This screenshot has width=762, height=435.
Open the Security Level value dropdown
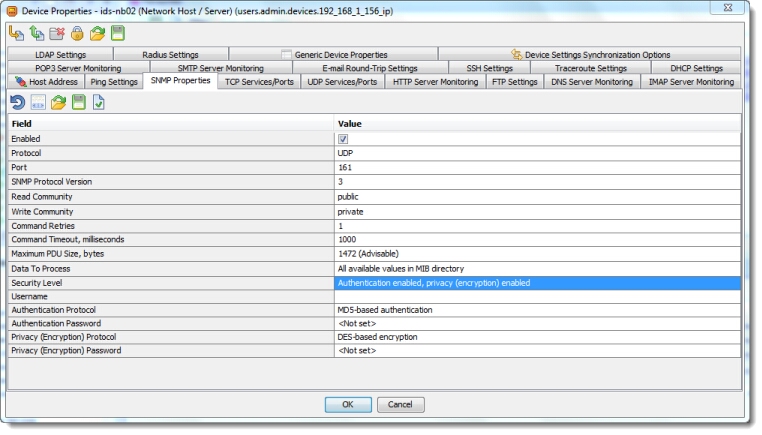click(x=538, y=283)
